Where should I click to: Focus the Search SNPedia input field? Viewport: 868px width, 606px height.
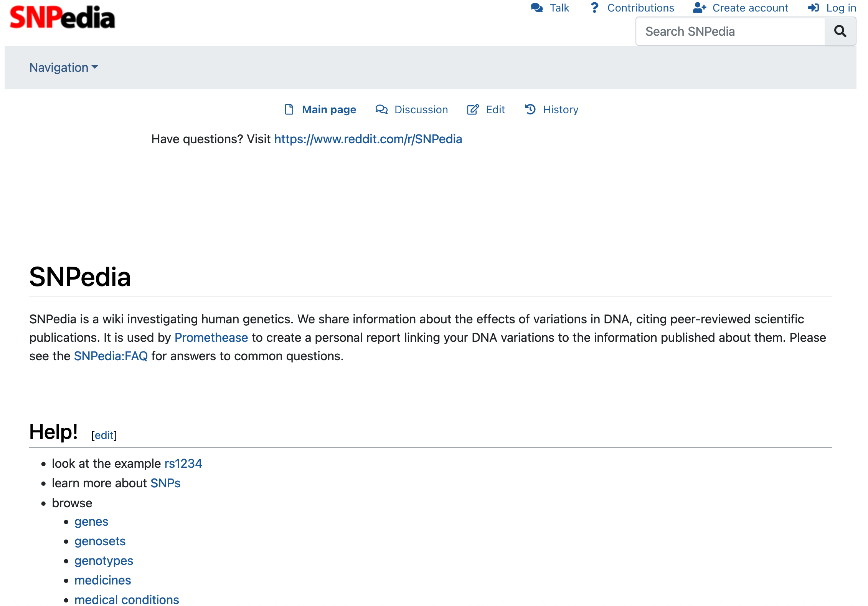point(730,31)
